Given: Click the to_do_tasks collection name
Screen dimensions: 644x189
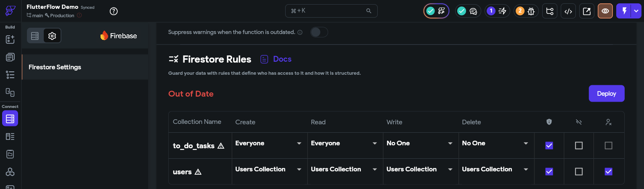Looking at the screenshot, I should 194,146.
